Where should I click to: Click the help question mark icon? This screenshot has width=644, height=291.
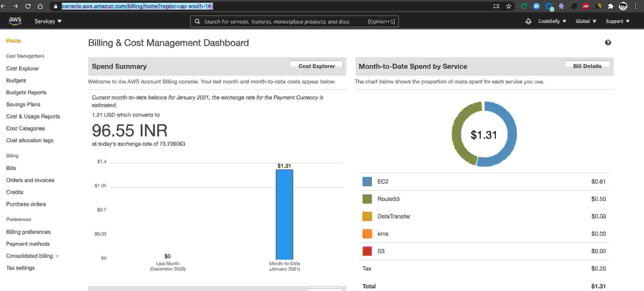[x=608, y=43]
